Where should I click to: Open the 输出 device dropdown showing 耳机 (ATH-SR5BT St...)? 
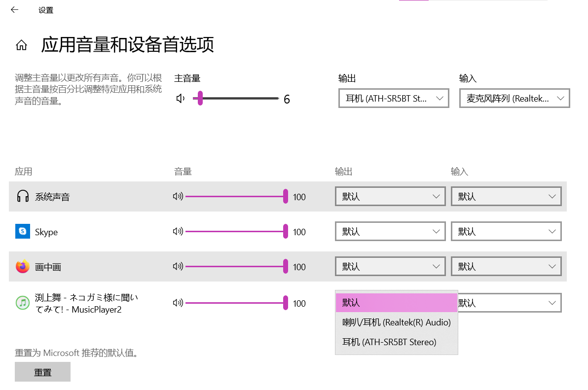pyautogui.click(x=393, y=98)
